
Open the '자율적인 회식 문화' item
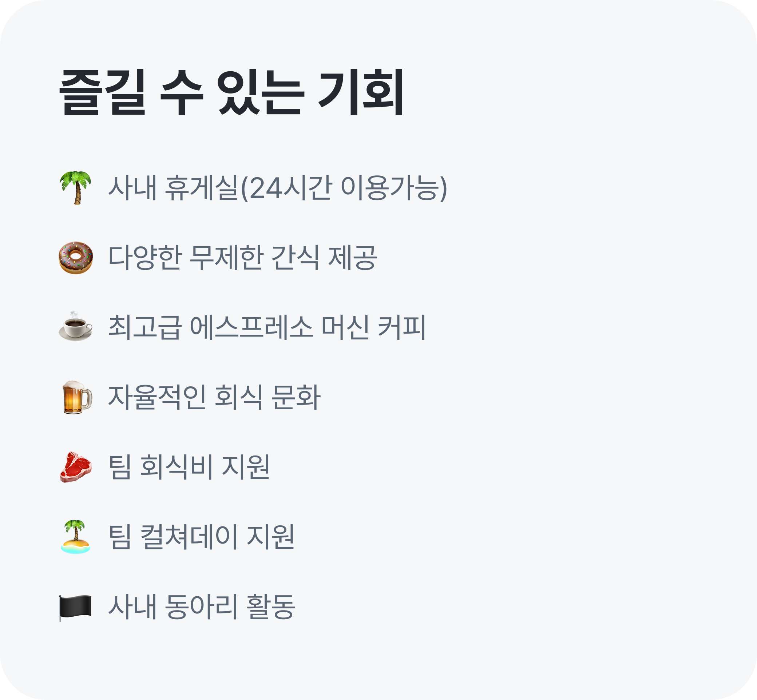214,397
